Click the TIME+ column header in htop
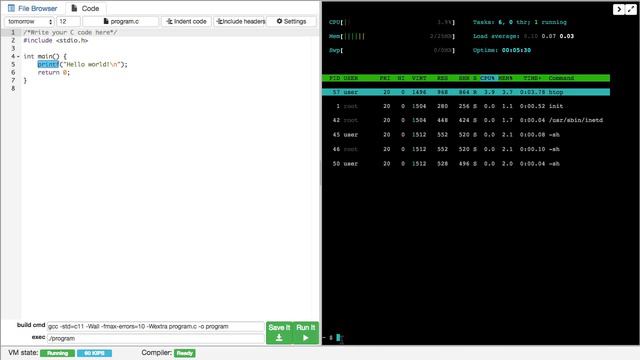 (532, 78)
